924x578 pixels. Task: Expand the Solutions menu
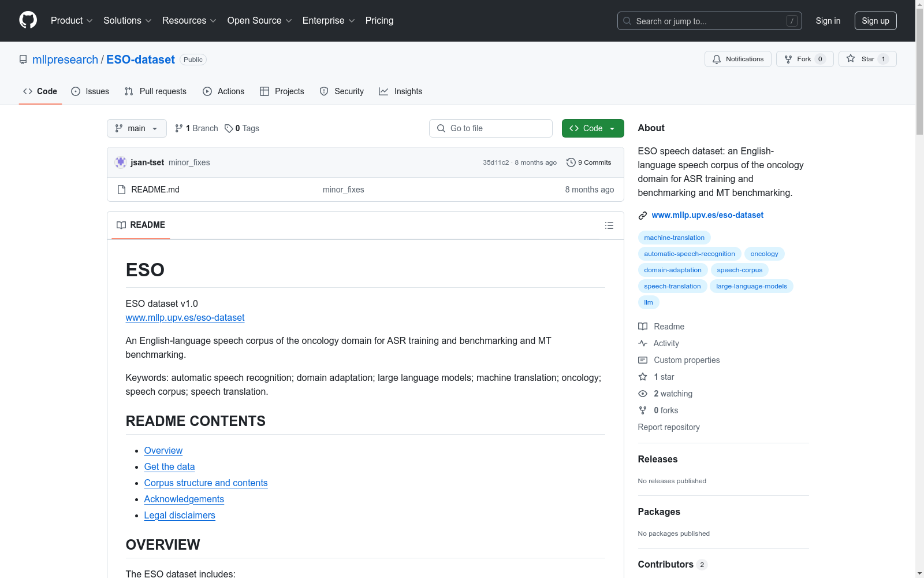pyautogui.click(x=128, y=21)
